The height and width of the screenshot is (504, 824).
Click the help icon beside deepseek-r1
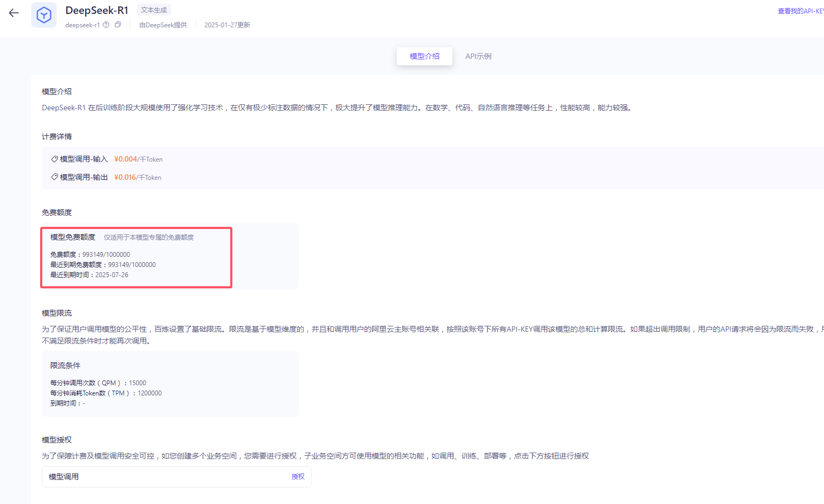pos(106,25)
